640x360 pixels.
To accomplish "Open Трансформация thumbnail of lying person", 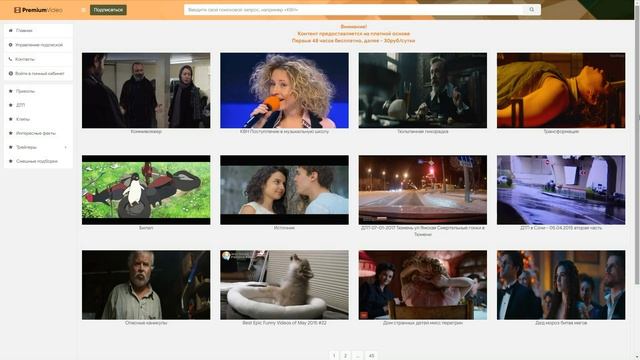I will pyautogui.click(x=561, y=90).
